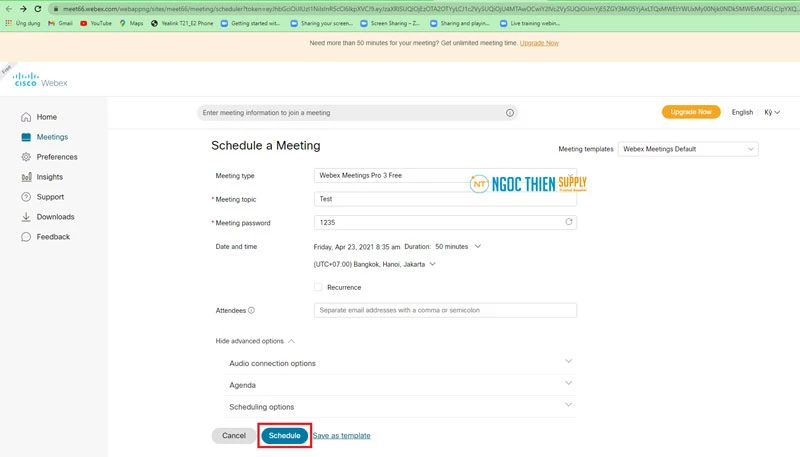800x457 pixels.
Task: Click the browser forward arrow
Action: click(23, 9)
